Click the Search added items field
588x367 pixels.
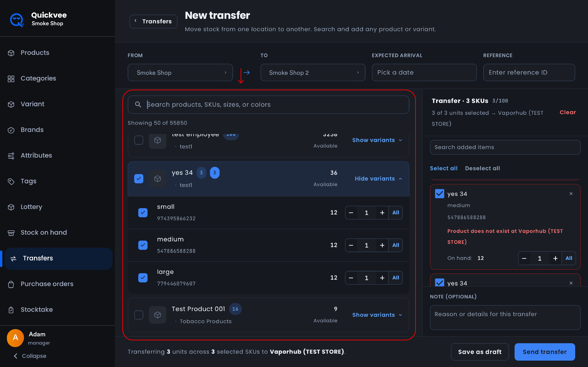point(505,147)
